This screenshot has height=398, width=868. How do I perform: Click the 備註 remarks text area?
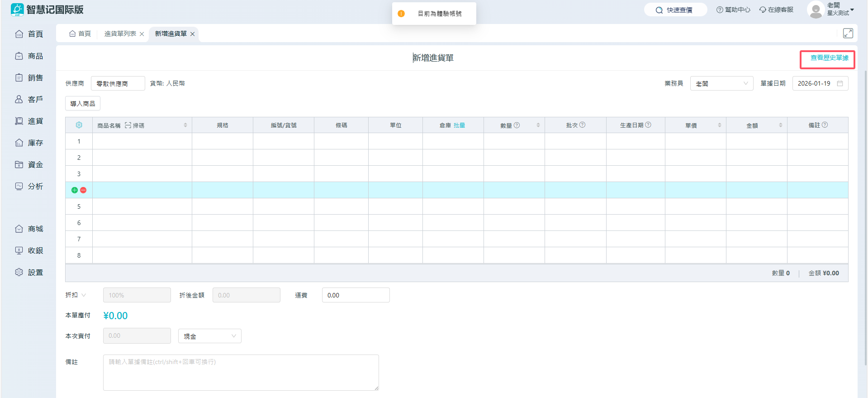point(241,372)
